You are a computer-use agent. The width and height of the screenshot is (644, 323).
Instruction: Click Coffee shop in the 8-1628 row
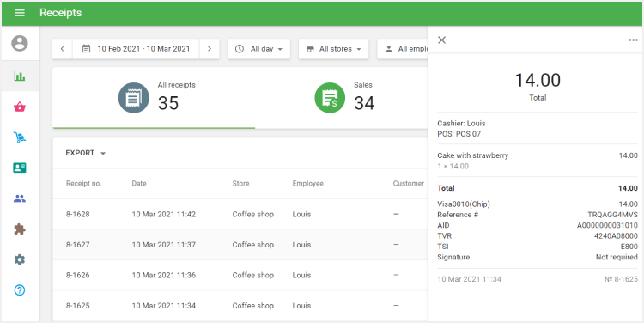point(253,214)
